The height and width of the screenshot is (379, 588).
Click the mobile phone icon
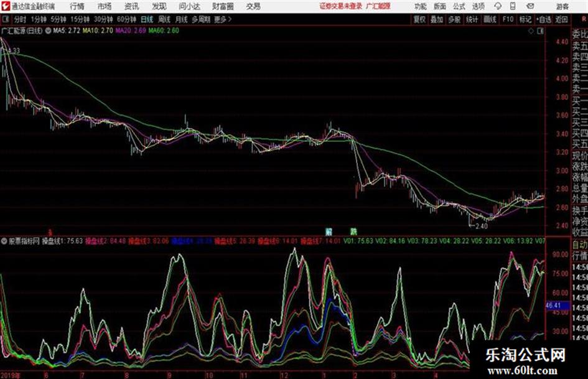click(x=513, y=6)
